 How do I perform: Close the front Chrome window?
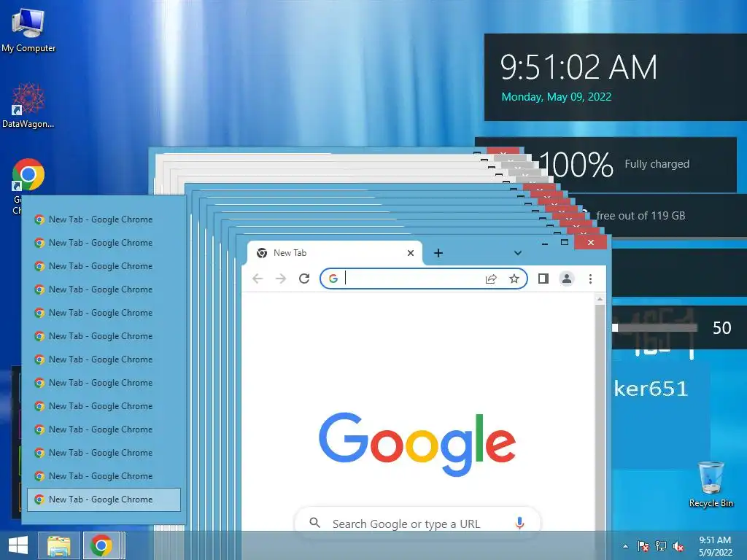point(591,242)
